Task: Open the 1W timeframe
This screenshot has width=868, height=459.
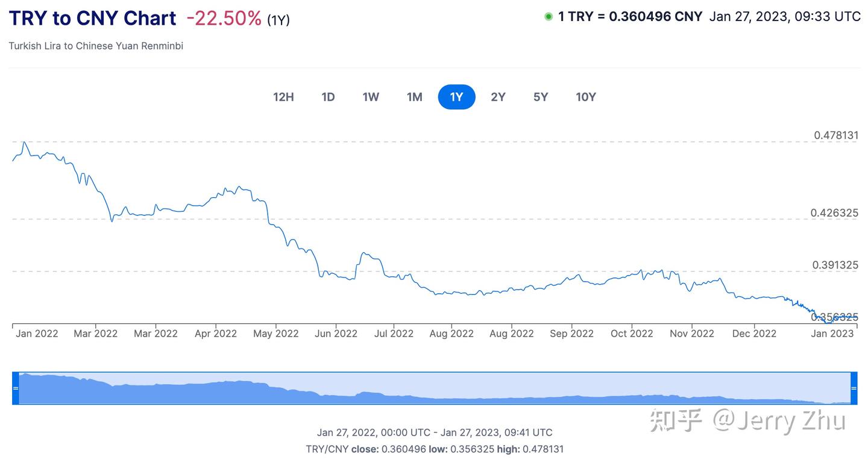Action: [x=371, y=97]
